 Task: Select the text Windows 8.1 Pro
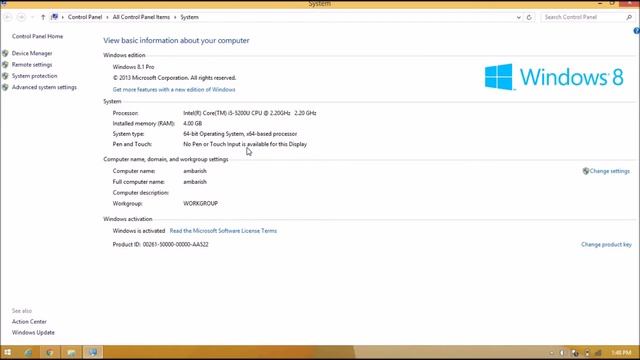133,67
